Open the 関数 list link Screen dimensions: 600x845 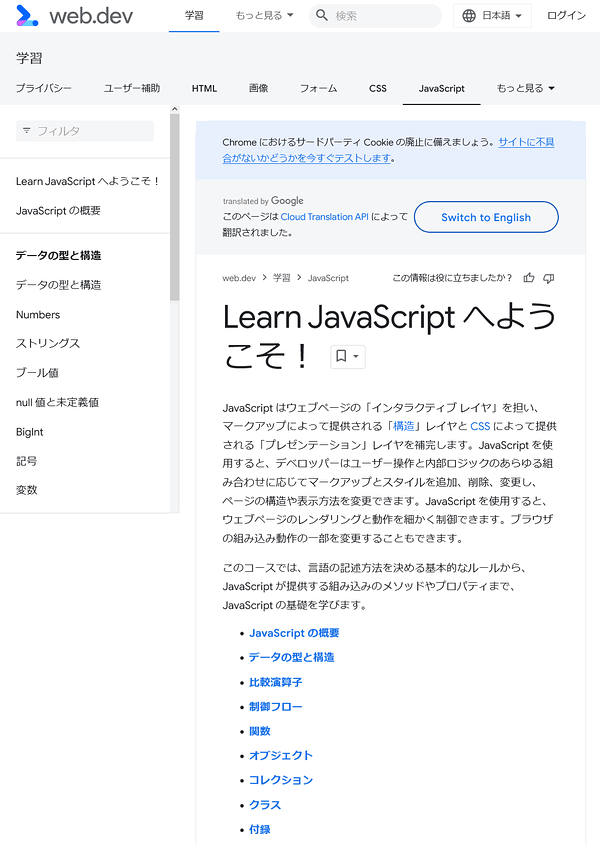pyautogui.click(x=260, y=731)
